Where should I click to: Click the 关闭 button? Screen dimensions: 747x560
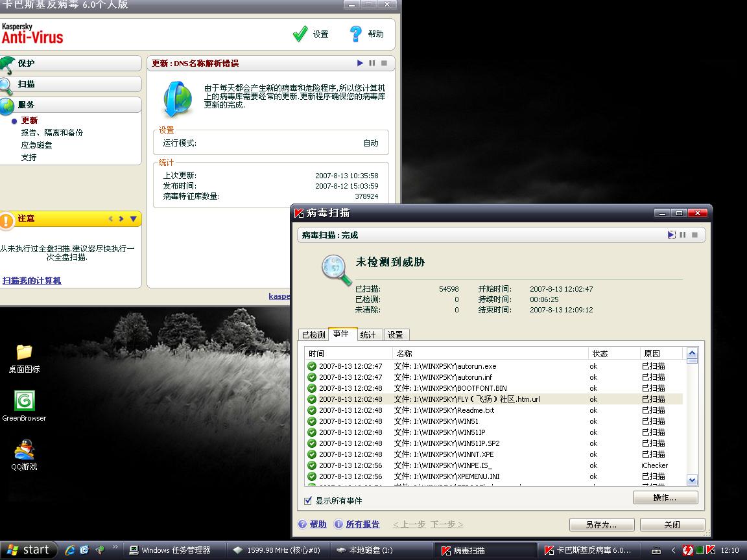[672, 525]
